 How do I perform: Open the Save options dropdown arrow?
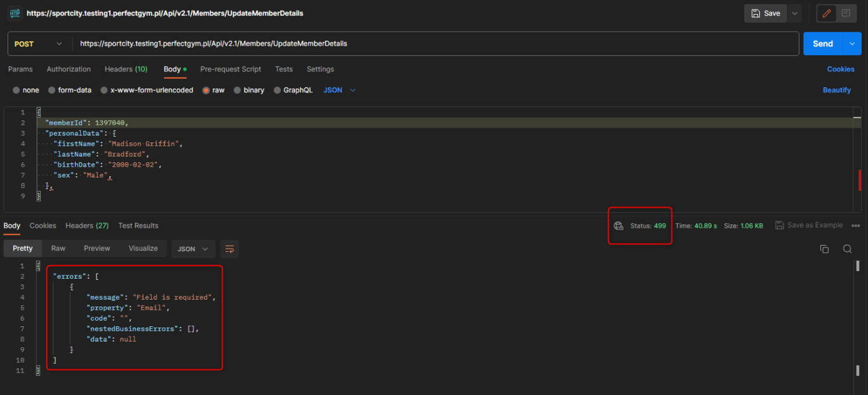(x=794, y=13)
